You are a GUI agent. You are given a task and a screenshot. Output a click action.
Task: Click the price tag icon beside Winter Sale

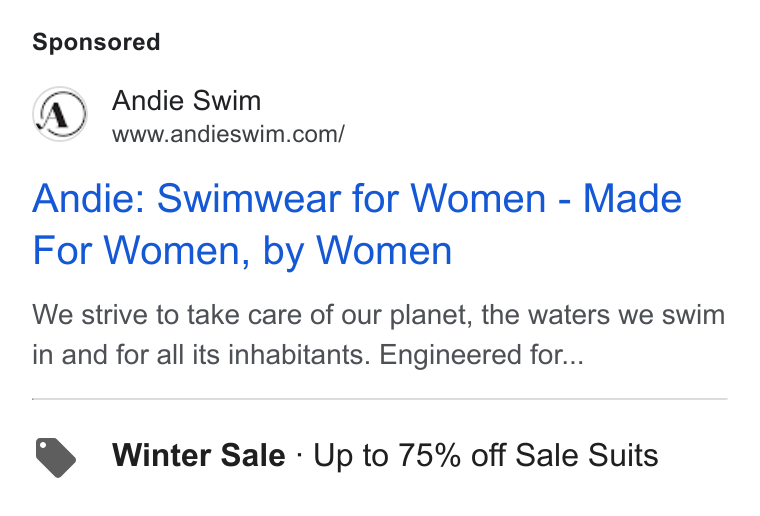56,457
